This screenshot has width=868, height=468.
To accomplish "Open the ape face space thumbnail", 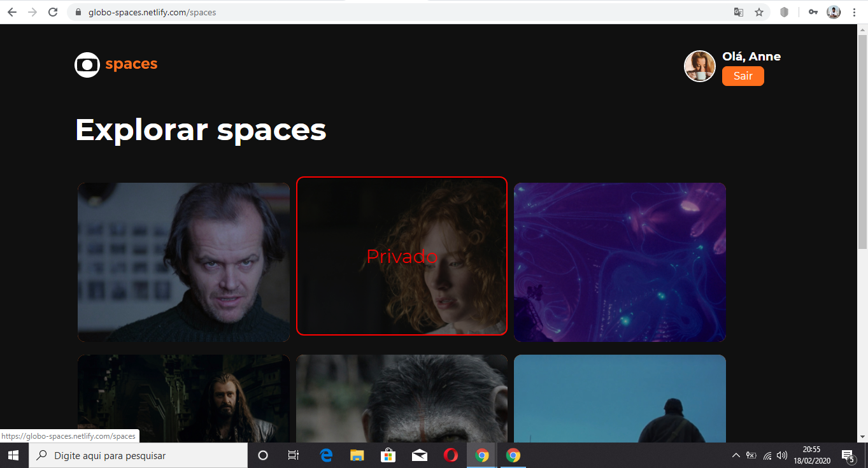I will pos(402,399).
